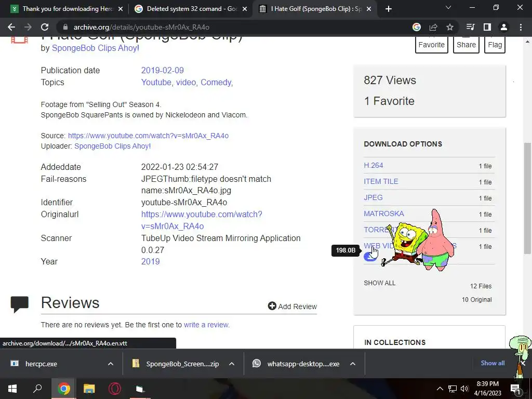The image size is (532, 399).
Task: Open SpongeBob Clips Ahoy! author link
Action: [96, 48]
